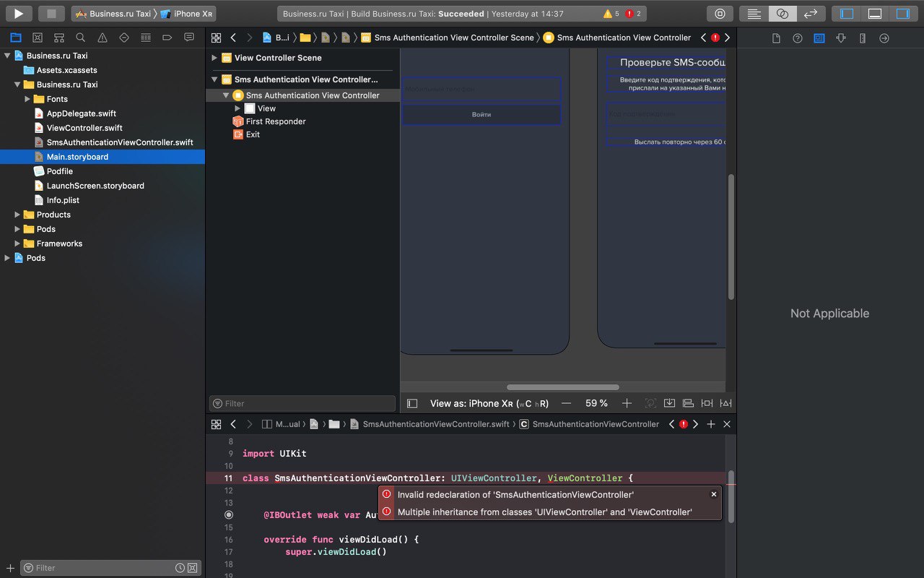This screenshot has height=578, width=924.
Task: Open the Issue navigator
Action: coord(103,38)
